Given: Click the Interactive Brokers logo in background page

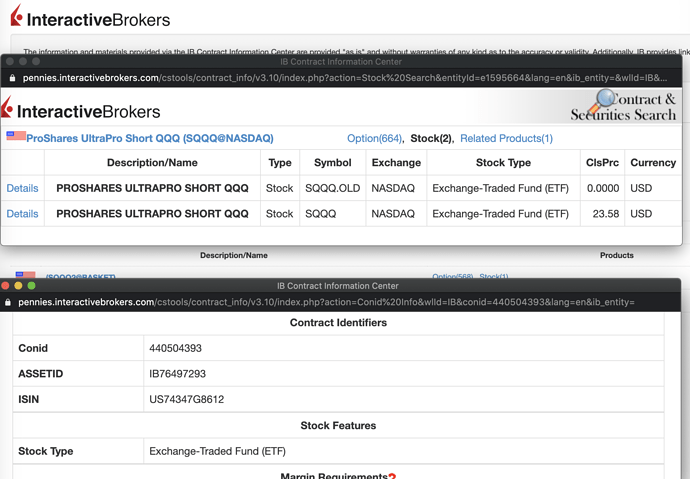Looking at the screenshot, I should point(90,17).
